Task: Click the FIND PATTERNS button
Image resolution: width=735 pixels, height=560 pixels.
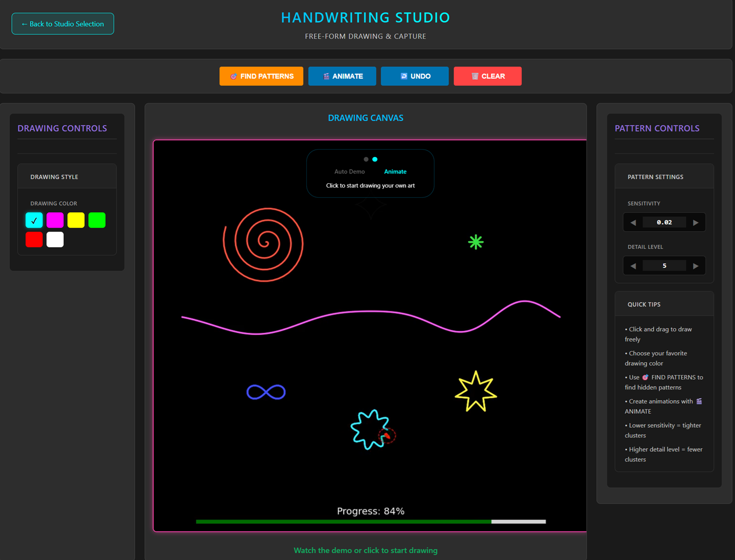Action: (x=261, y=76)
